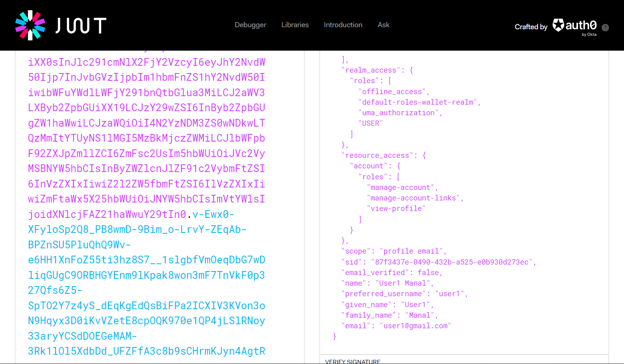Viewport: 624px width, 364px height.
Task: Select the sid value in the decoded payload
Action: point(452,262)
